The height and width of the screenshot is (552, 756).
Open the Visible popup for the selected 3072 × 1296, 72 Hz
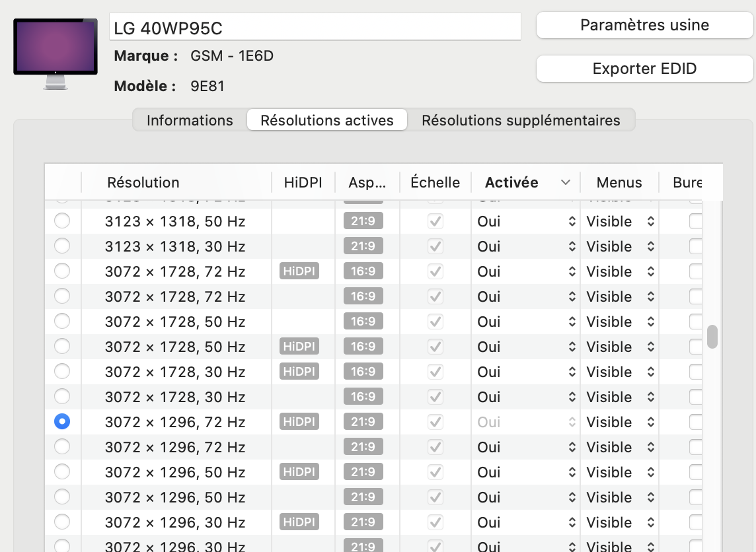(620, 421)
